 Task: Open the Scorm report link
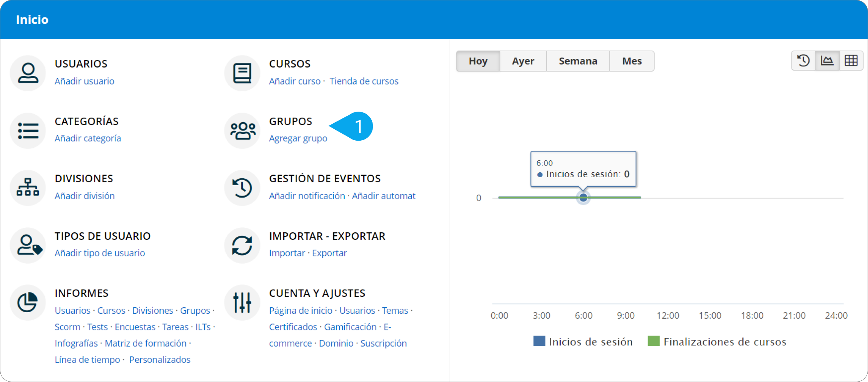[x=67, y=327]
